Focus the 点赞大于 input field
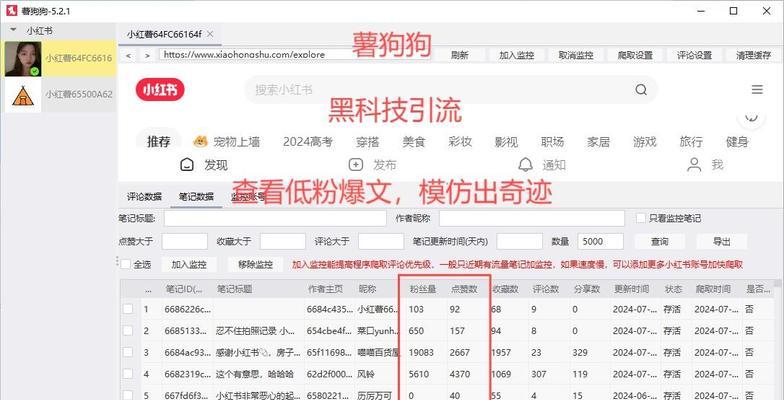 (184, 242)
